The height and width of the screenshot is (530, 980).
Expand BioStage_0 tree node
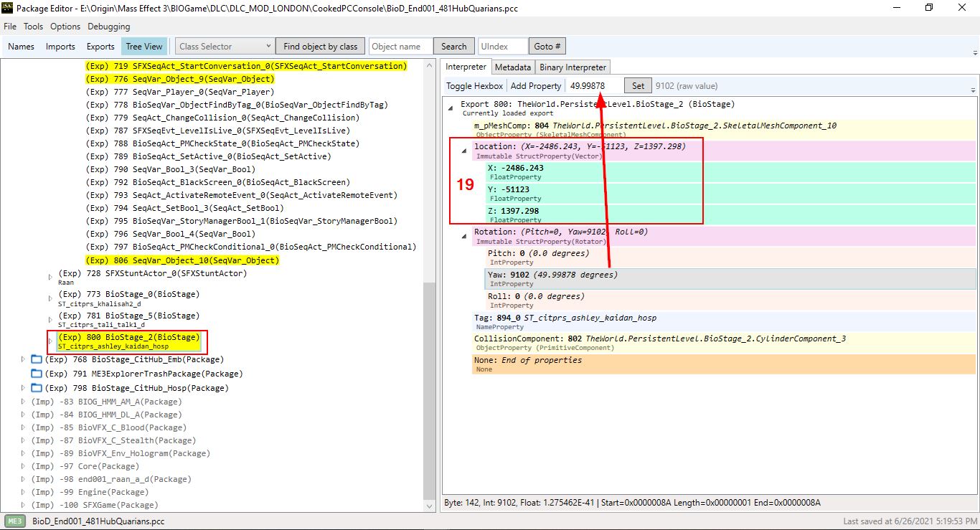click(50, 298)
